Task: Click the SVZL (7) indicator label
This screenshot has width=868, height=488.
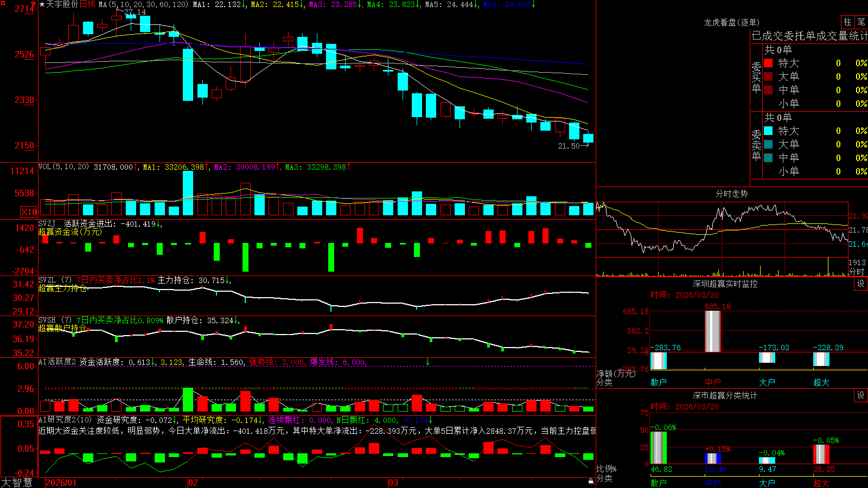Action: pos(55,280)
